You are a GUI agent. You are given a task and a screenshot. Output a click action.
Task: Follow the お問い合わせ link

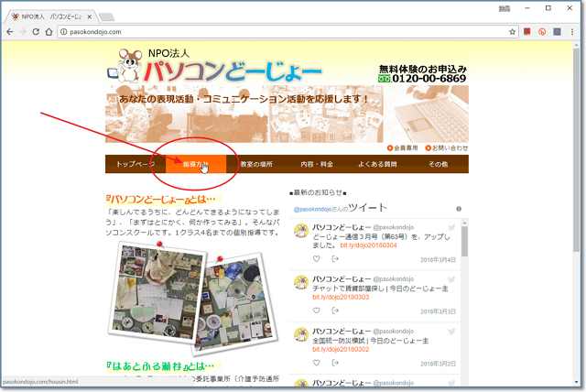[x=447, y=148]
